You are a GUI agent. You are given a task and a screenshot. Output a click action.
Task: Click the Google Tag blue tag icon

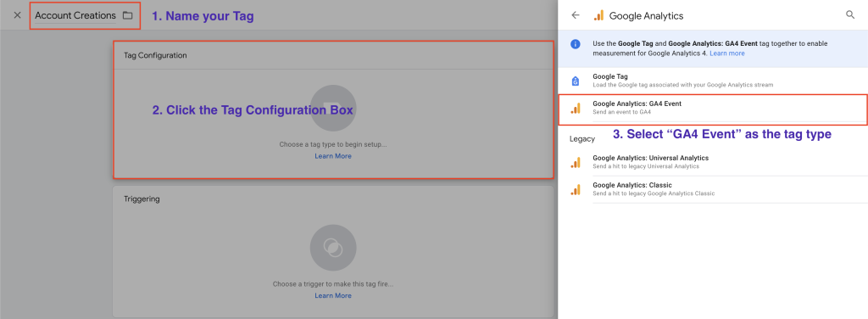576,81
